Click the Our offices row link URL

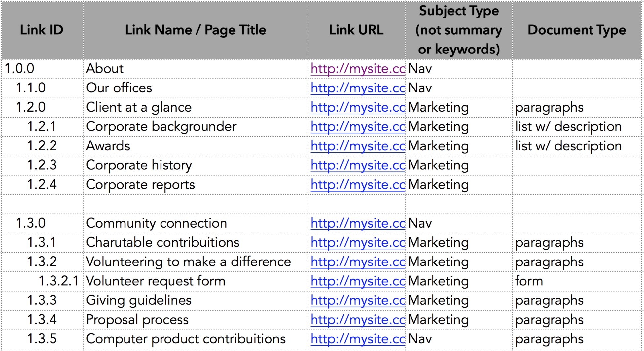coord(358,88)
